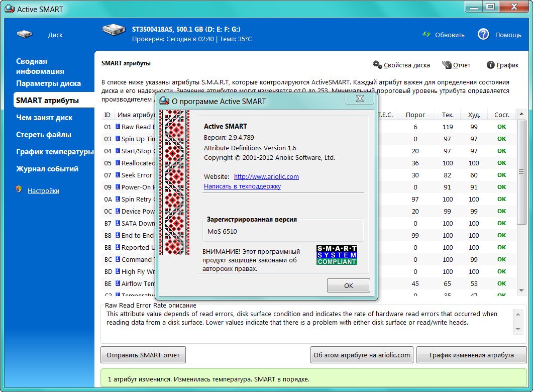Click the gears icon for Свойства диска
533x392 pixels.
tap(377, 64)
